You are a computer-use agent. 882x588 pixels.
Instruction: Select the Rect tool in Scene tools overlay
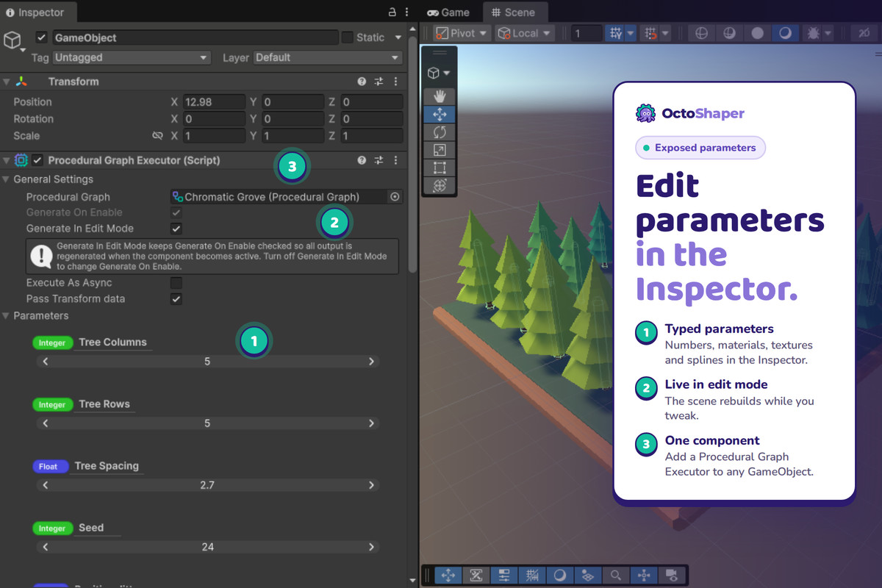(440, 168)
